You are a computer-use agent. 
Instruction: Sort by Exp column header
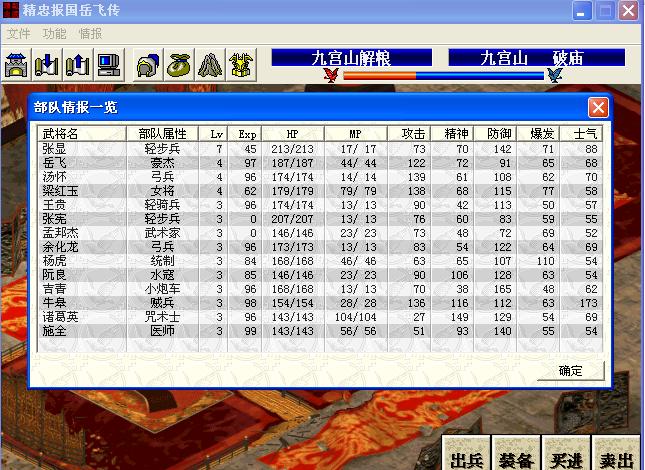245,134
